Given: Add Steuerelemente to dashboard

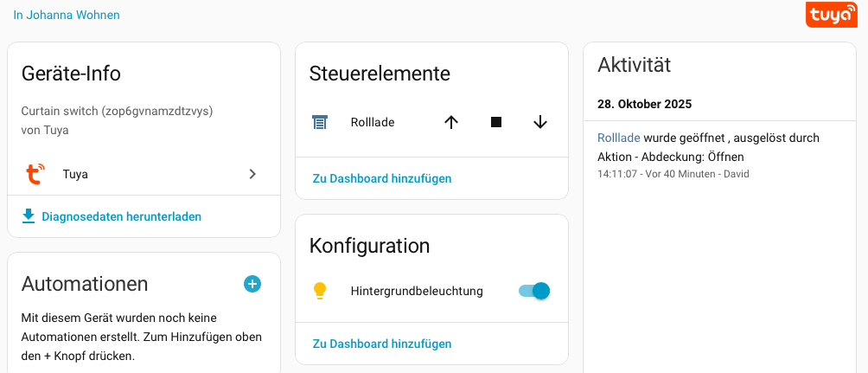Looking at the screenshot, I should [382, 178].
